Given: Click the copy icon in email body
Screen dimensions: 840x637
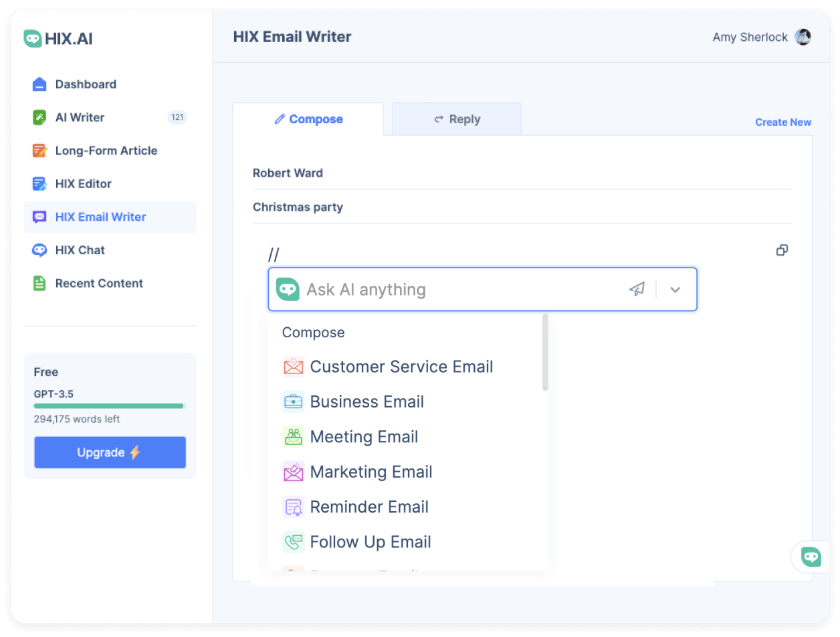Looking at the screenshot, I should (782, 250).
